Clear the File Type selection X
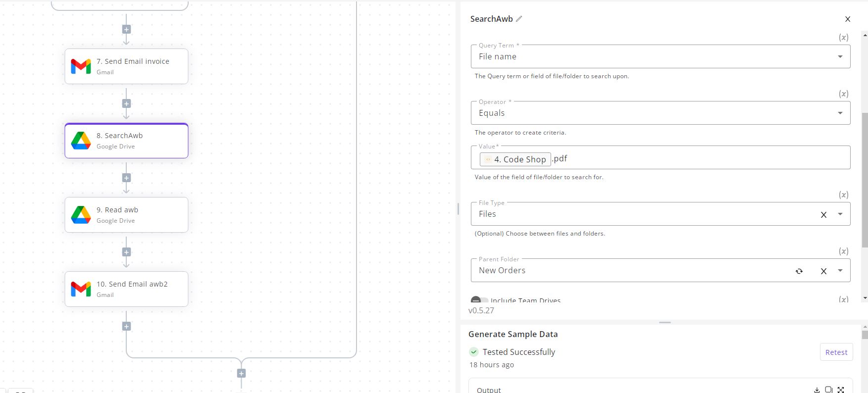 823,215
